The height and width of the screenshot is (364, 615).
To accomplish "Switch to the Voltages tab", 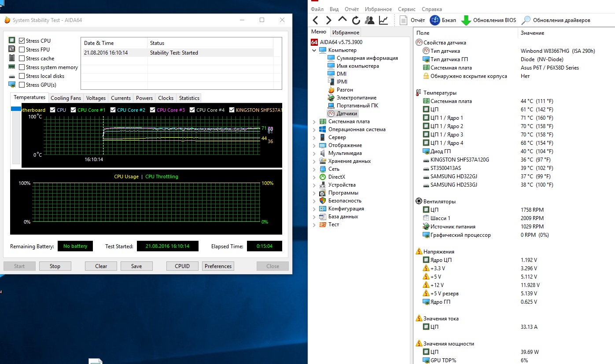I will [96, 98].
